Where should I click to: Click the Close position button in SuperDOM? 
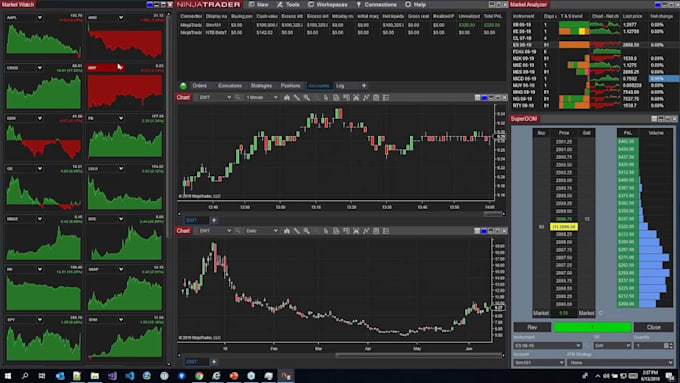pyautogui.click(x=654, y=327)
